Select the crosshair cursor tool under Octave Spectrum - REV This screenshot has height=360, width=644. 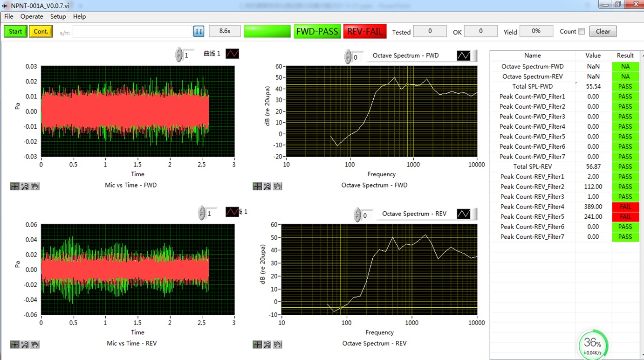[x=257, y=344]
